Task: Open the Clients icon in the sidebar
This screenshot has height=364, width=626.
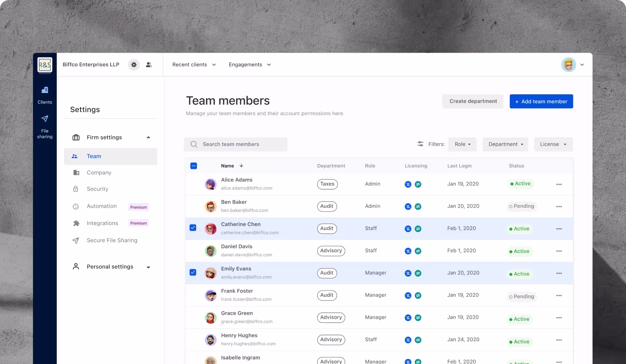Action: tap(45, 90)
